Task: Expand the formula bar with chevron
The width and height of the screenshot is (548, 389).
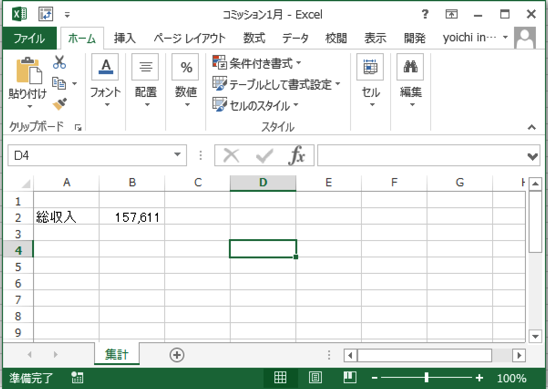Action: 533,156
